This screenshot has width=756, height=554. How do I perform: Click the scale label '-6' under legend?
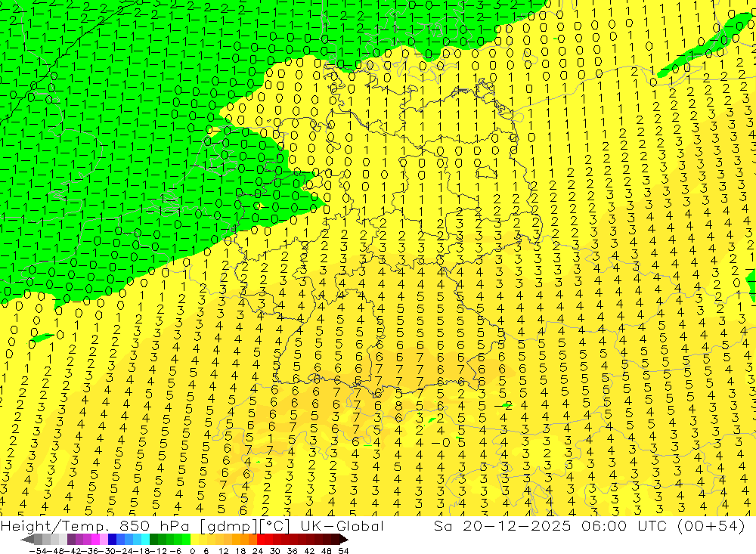[176, 551]
